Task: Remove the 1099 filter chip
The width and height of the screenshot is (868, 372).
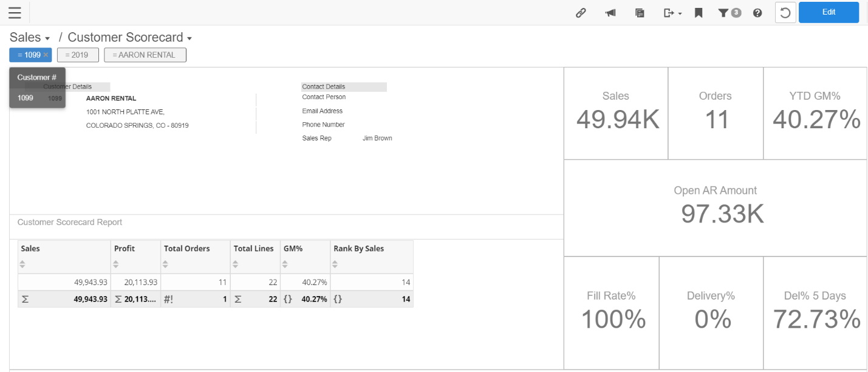Action: (46, 55)
